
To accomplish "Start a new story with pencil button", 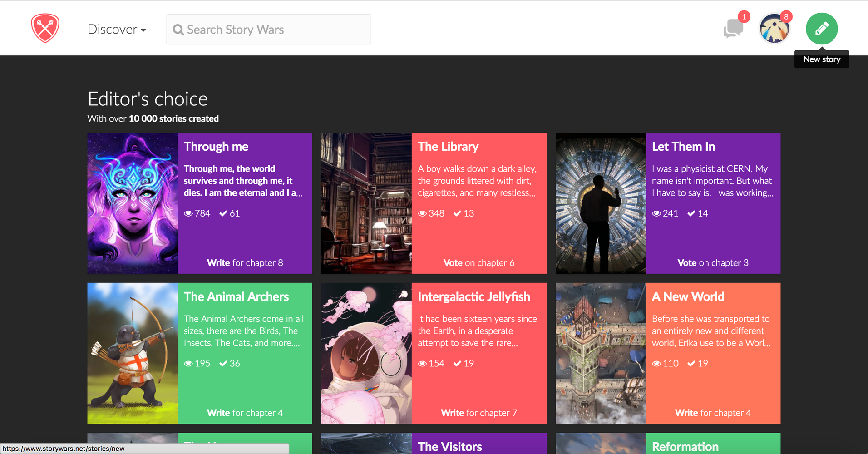I will click(822, 29).
